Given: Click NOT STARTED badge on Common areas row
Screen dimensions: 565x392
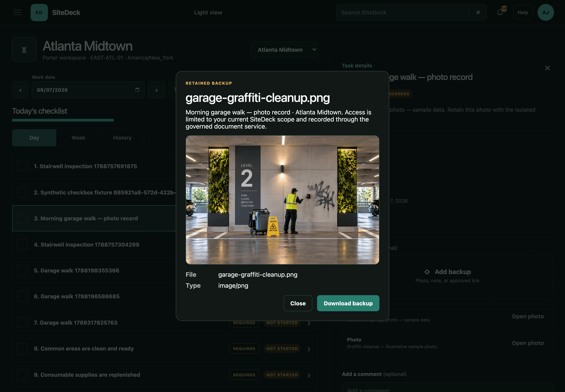Looking at the screenshot, I should click(x=282, y=348).
